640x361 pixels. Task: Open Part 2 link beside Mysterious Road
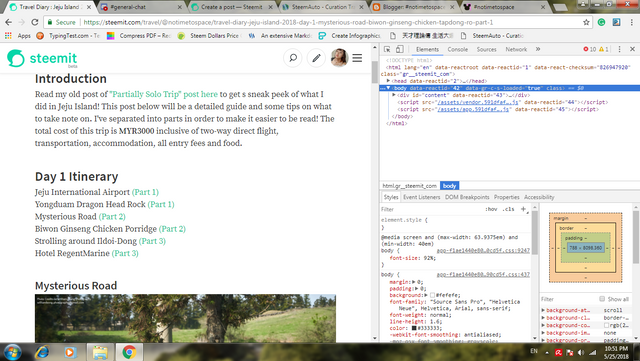[112, 216]
